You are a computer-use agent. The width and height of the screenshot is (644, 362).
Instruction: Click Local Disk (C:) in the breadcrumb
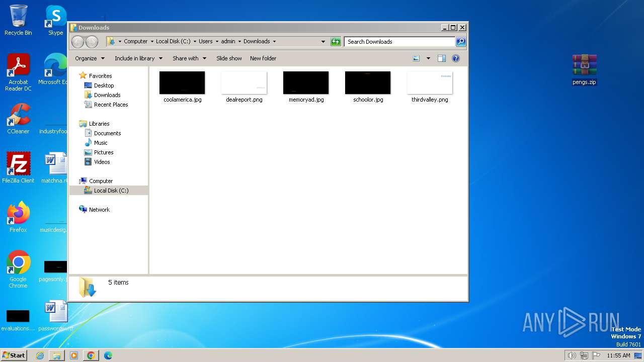[x=173, y=41]
